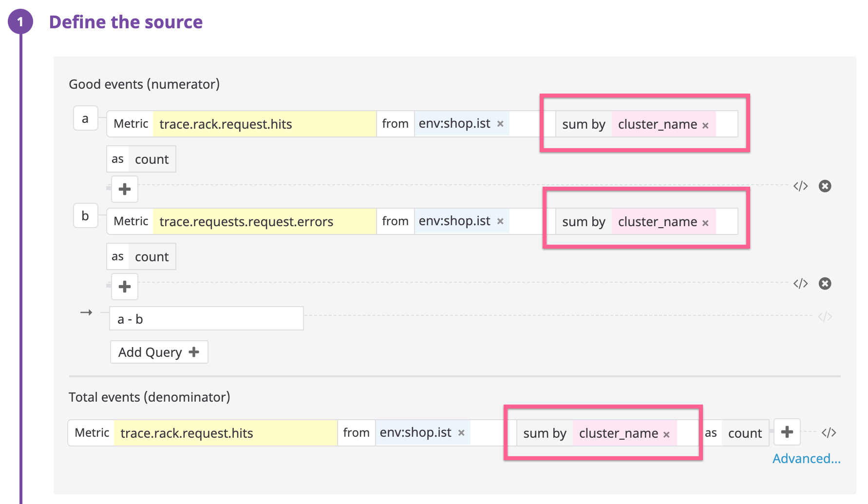Remove cluster_name grouping from denominator query
Screen dimensions: 868x504
pos(666,435)
